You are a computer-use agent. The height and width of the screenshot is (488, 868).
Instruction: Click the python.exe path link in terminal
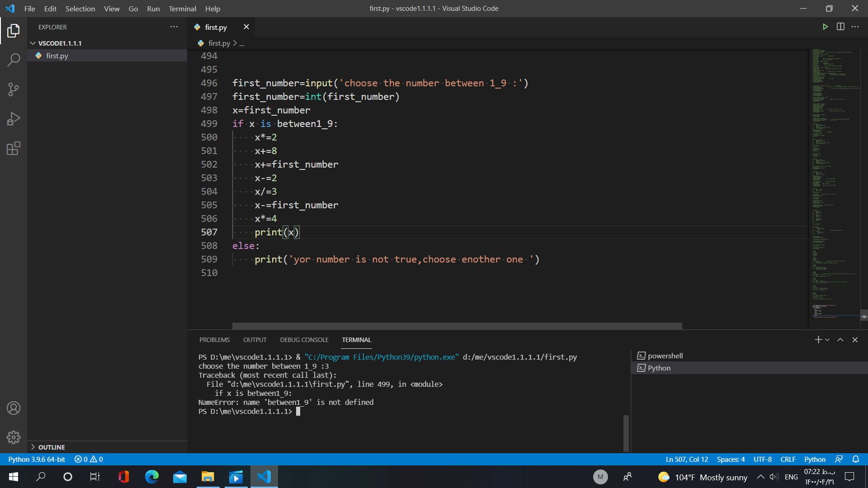382,357
